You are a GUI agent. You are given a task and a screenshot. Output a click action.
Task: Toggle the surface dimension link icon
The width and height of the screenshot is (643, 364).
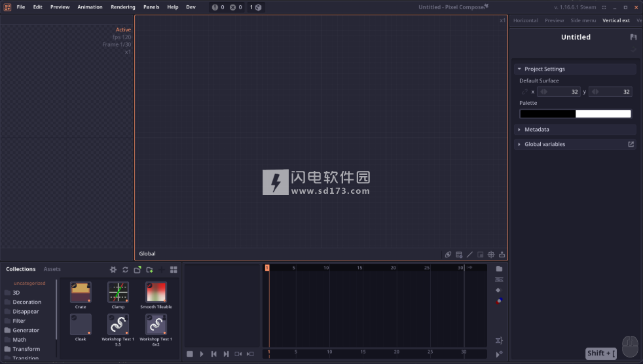click(524, 92)
